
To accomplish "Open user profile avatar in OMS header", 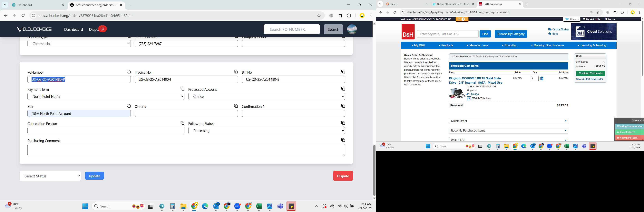I will [352, 29].
